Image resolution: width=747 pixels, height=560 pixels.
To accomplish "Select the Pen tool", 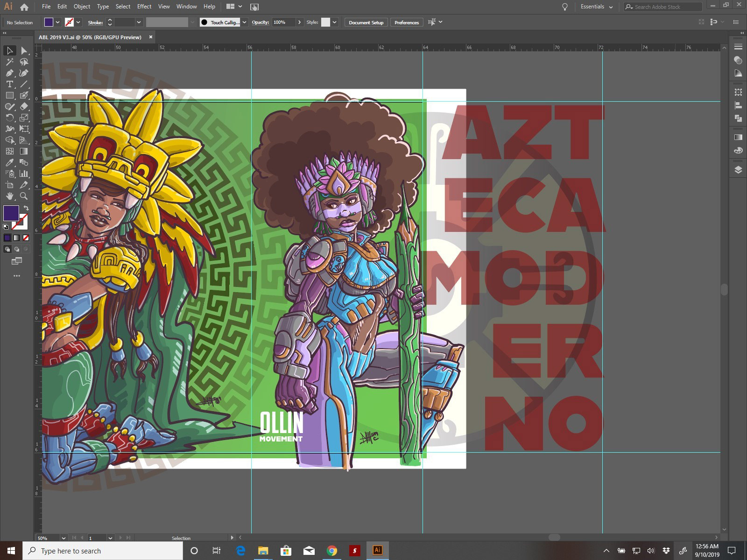I will (9, 73).
